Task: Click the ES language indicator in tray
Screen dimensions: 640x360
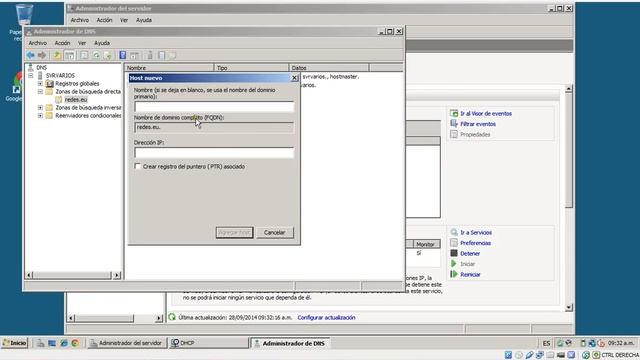Action: click(546, 343)
